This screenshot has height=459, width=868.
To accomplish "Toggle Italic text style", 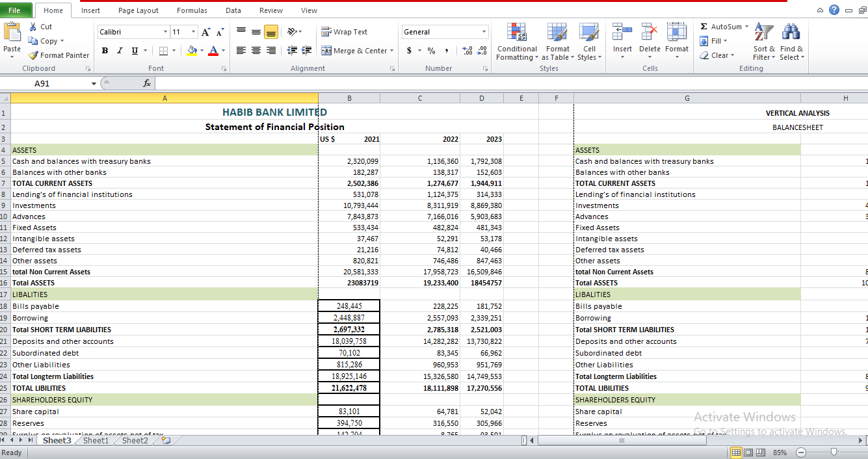I will pyautogui.click(x=120, y=51).
